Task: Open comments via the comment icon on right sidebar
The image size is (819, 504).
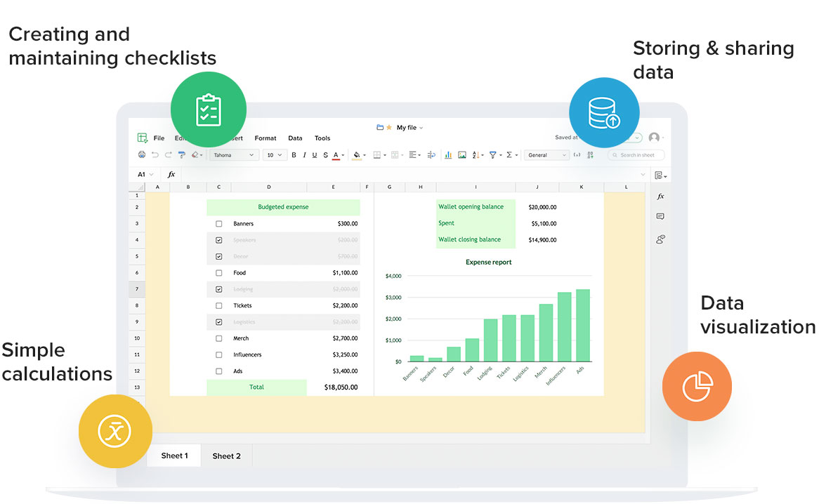Action: (x=660, y=215)
